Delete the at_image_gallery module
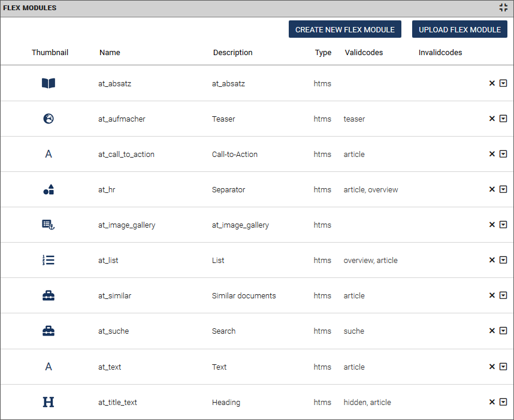Viewport: 514px width, 420px height. coord(492,225)
